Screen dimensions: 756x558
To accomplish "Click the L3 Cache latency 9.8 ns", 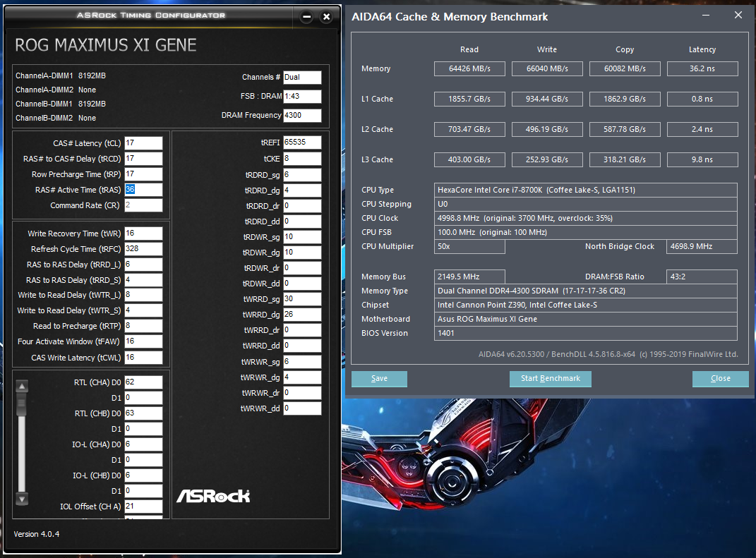I will click(x=702, y=159).
